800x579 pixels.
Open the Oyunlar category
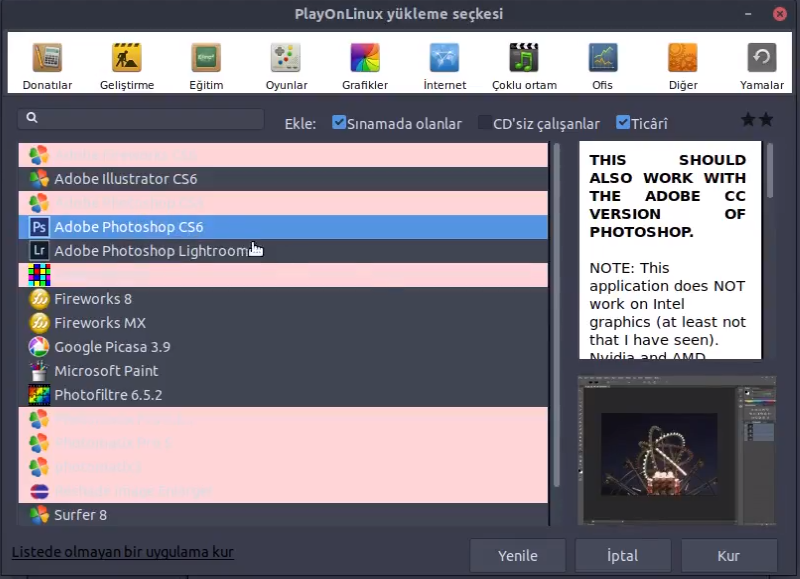coord(286,66)
